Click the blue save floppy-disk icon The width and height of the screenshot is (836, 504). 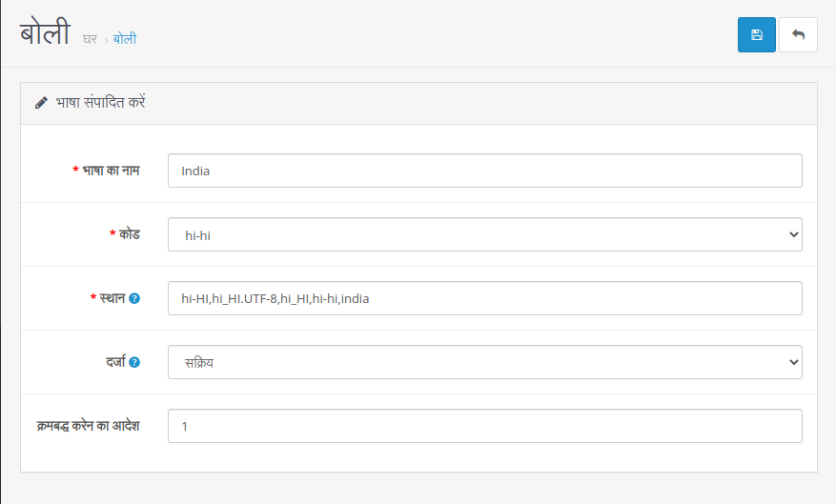[x=756, y=35]
